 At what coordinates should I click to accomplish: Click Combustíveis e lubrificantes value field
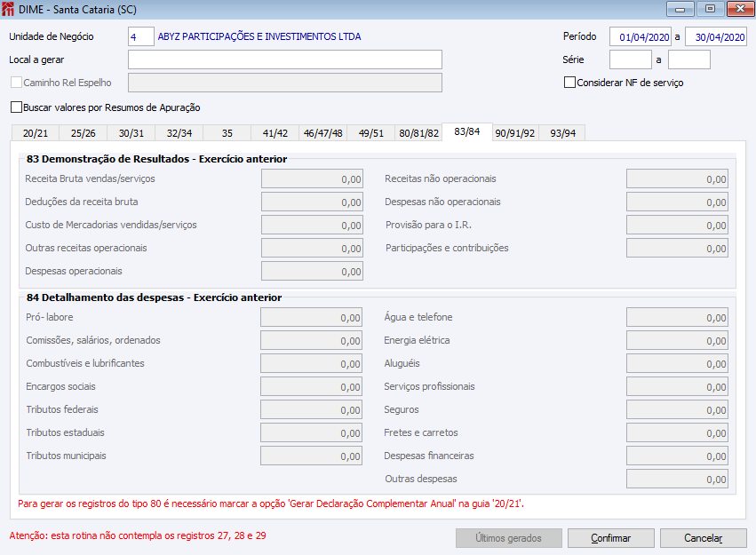click(311, 364)
